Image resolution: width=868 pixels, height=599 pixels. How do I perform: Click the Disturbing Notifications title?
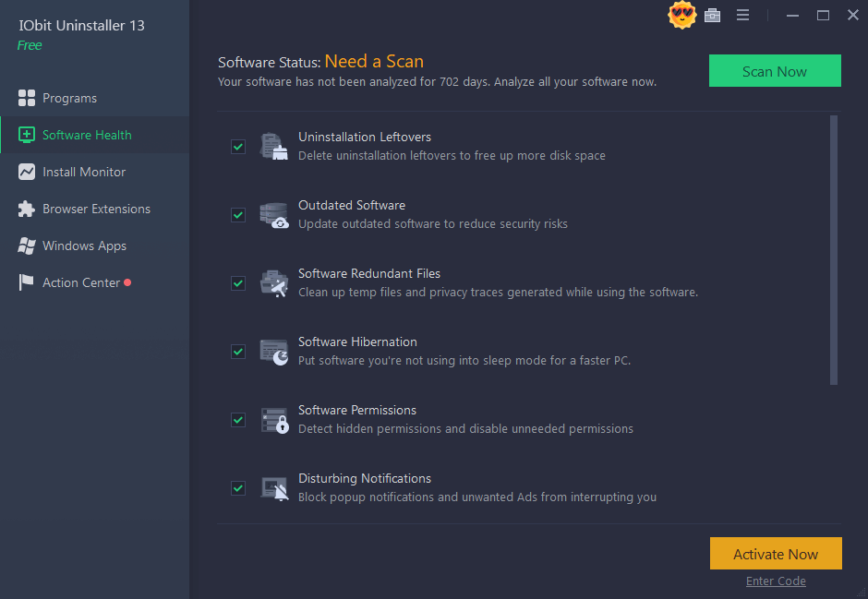364,478
